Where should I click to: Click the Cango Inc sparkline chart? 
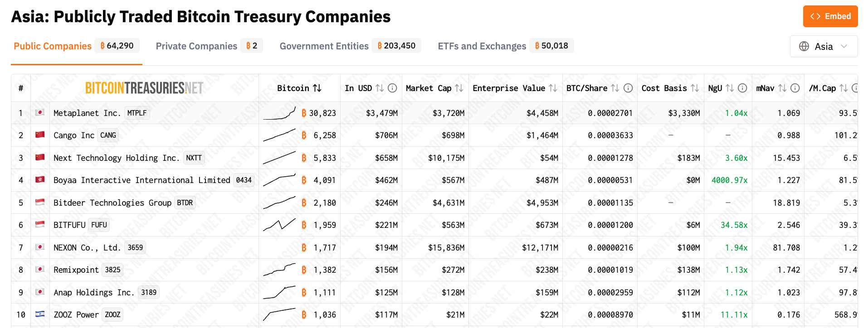[279, 135]
